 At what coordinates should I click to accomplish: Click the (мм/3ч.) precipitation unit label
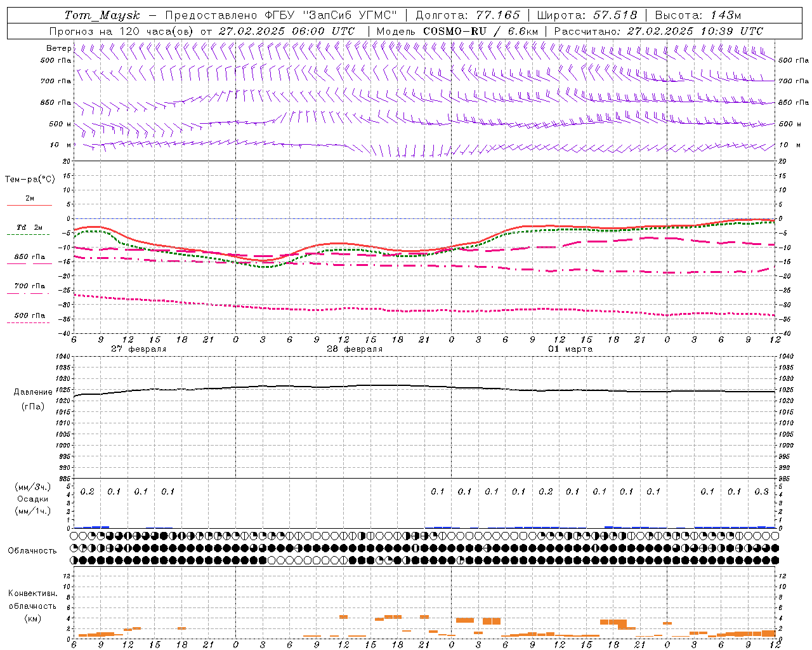coord(33,487)
